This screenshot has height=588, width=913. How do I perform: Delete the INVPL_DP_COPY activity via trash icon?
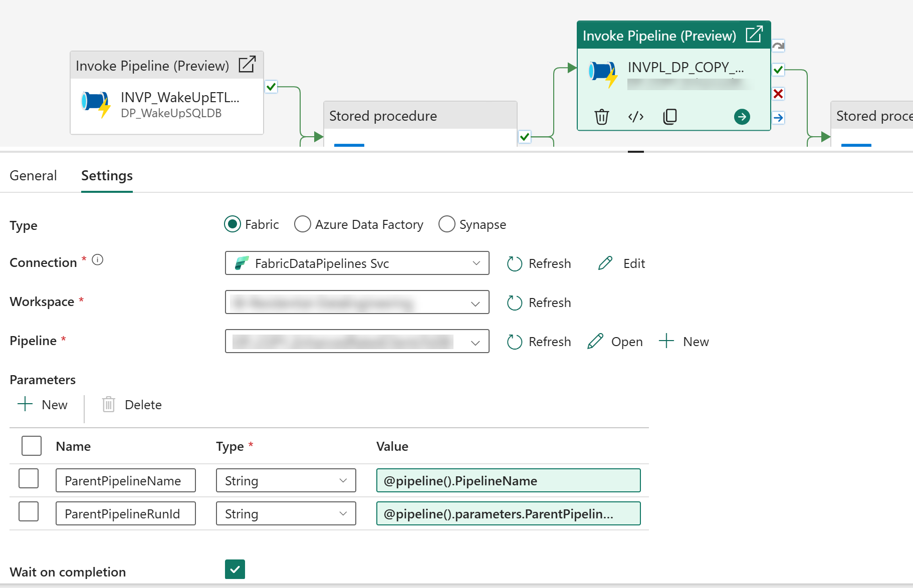pyautogui.click(x=602, y=117)
